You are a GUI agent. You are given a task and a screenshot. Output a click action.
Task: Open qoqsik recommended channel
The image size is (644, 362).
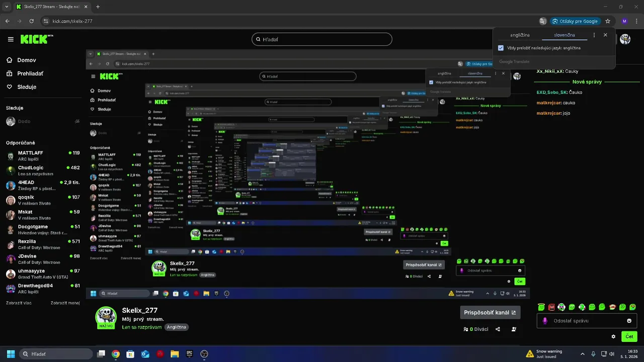(x=43, y=200)
